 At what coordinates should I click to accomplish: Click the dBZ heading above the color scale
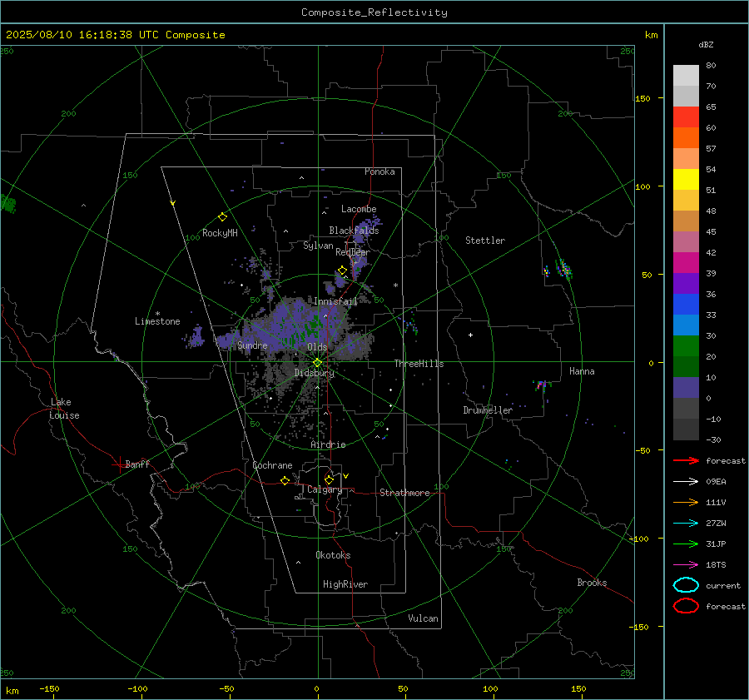[x=706, y=44]
